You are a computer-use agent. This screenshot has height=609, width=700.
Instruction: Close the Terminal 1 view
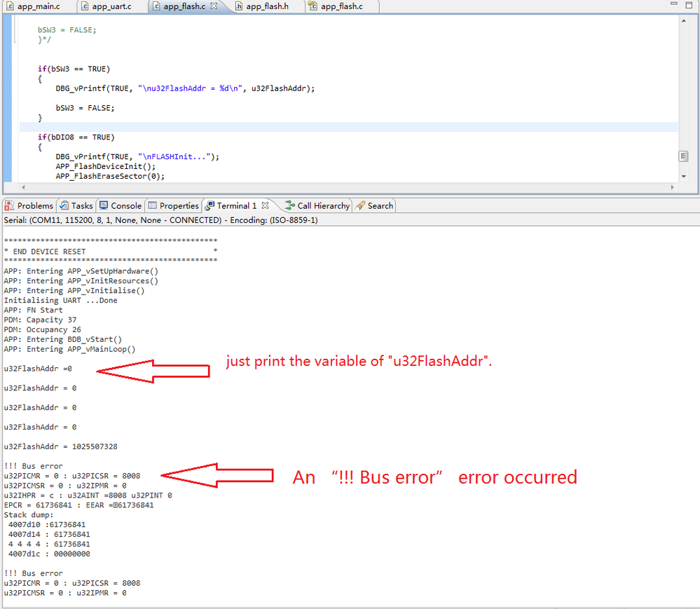[265, 205]
